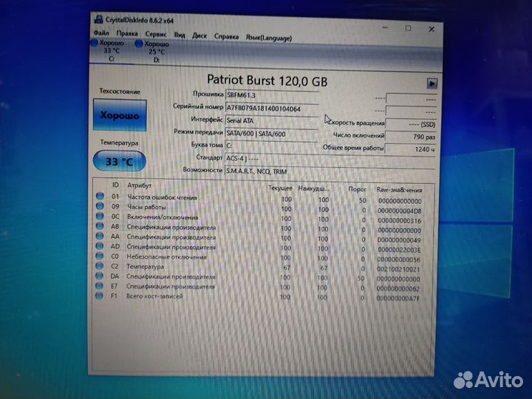
Task: Click status icon for attribute AA
Action: (100, 236)
